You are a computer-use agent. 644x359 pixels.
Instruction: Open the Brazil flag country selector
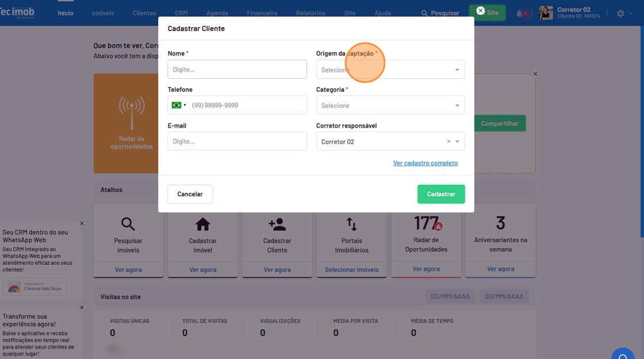(x=179, y=105)
